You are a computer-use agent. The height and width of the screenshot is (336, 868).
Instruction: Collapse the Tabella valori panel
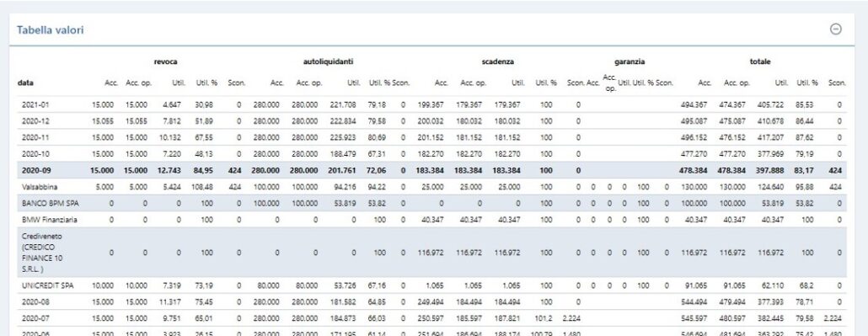point(836,29)
